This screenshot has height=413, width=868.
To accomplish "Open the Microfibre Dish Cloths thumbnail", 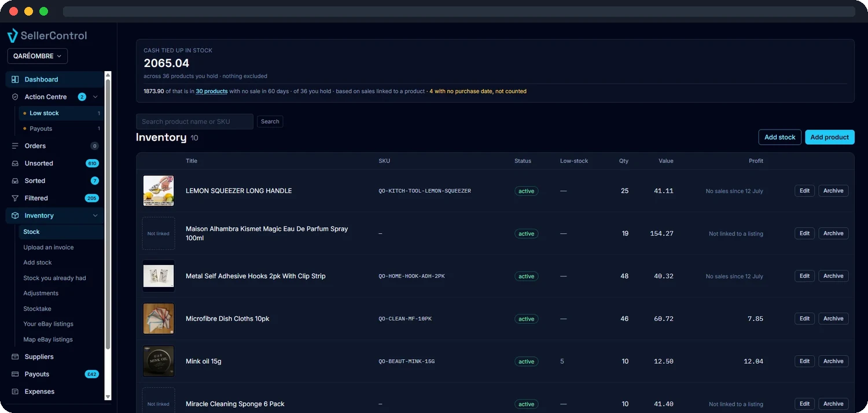I will (159, 319).
